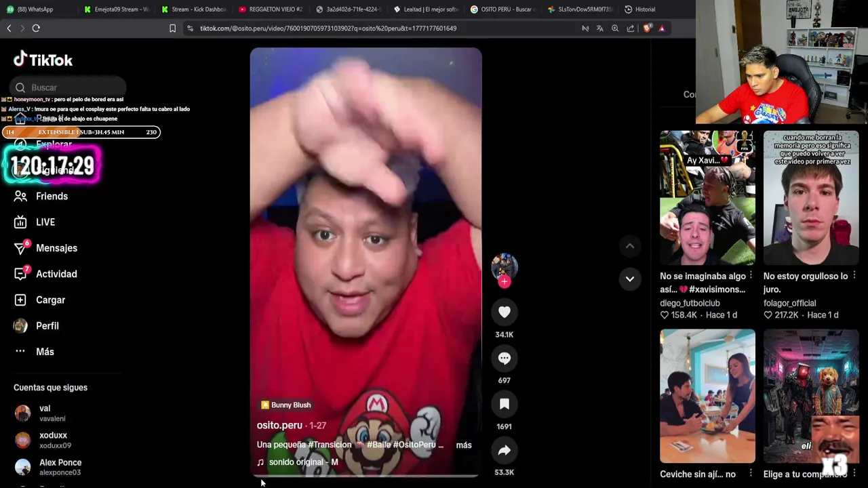Switch to Emejota09 Stream tab
Viewport: 868px width, 488px height.
point(116,9)
